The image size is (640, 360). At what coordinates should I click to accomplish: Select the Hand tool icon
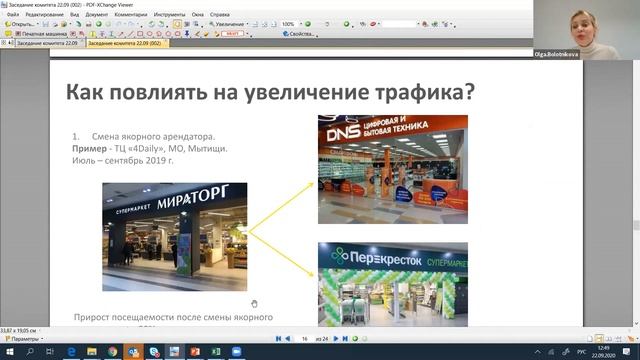[x=177, y=24]
